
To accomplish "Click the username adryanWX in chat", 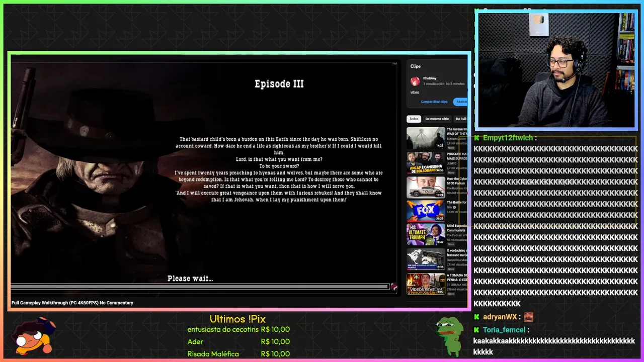I will tap(500, 317).
